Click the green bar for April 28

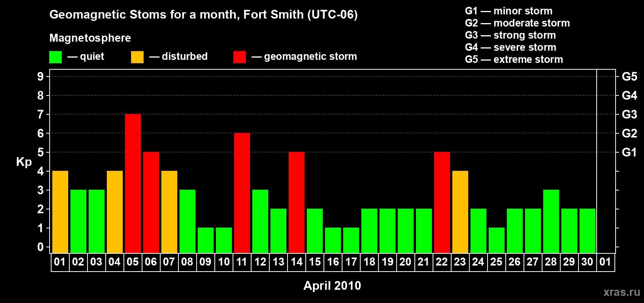click(551, 222)
